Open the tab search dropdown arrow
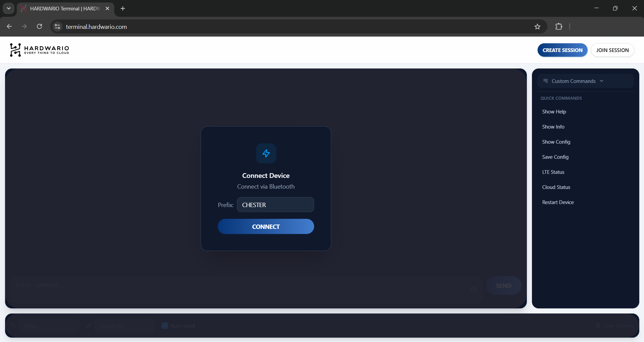Viewport: 644px width, 342px height. [9, 8]
